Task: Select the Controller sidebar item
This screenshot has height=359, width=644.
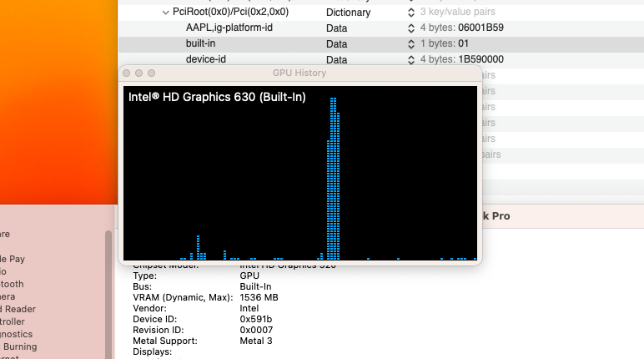Action: (13, 321)
